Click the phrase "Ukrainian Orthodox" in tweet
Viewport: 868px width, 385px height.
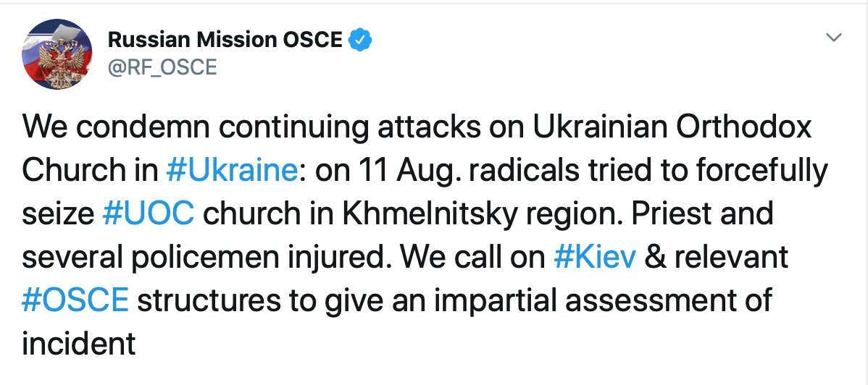click(x=672, y=128)
